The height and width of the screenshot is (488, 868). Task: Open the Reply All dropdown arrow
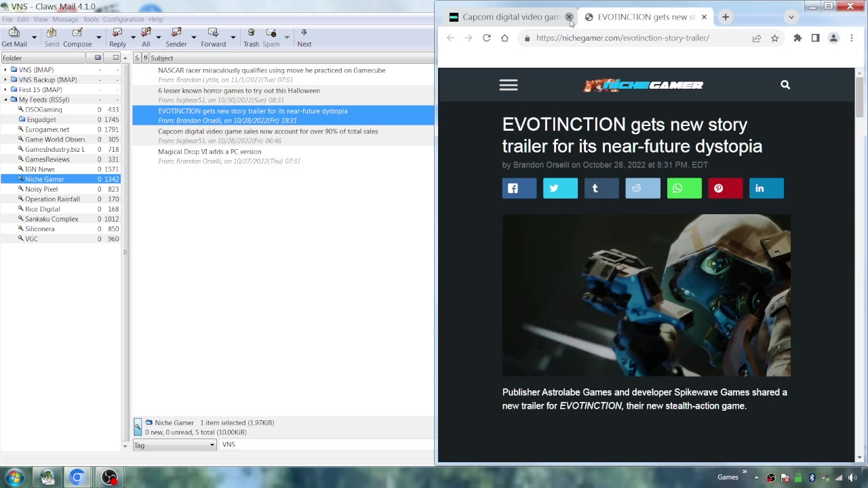[159, 37]
